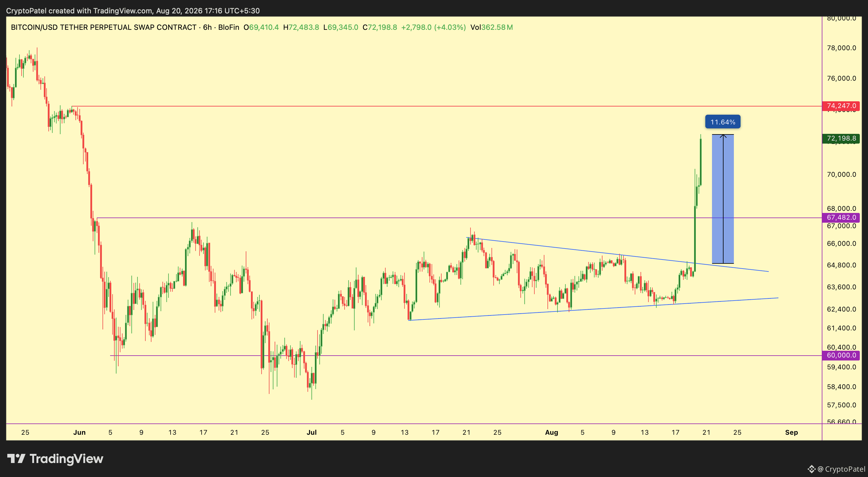Select the 11.64% price range label
Image resolution: width=868 pixels, height=477 pixels.
(x=723, y=122)
